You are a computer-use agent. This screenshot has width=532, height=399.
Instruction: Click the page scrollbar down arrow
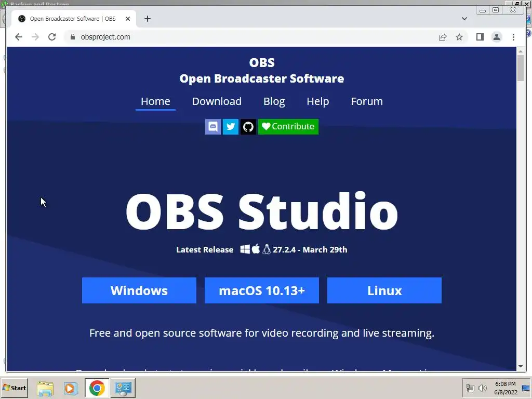(521, 366)
